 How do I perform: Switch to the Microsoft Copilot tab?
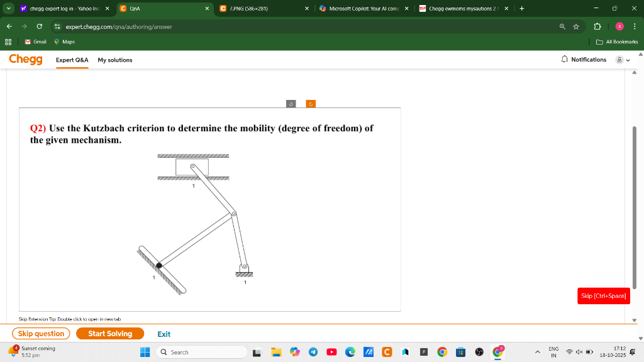point(364,9)
